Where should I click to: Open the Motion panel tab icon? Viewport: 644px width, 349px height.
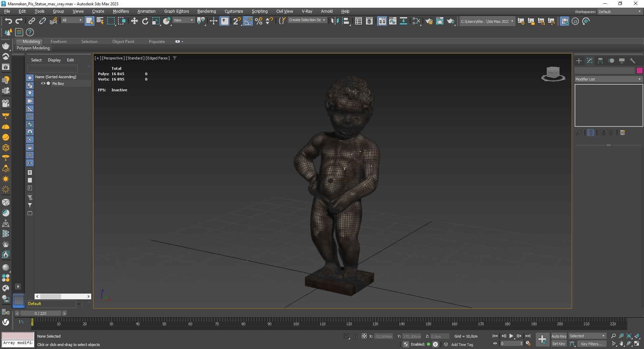point(611,61)
